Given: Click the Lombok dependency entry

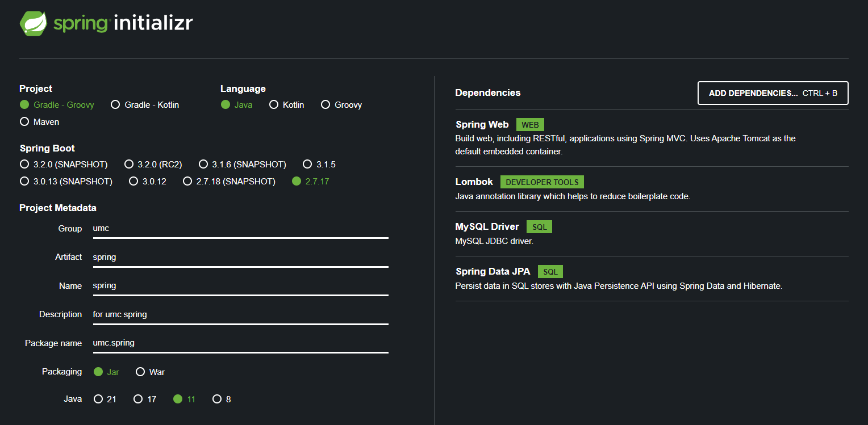Looking at the screenshot, I should coord(652,189).
